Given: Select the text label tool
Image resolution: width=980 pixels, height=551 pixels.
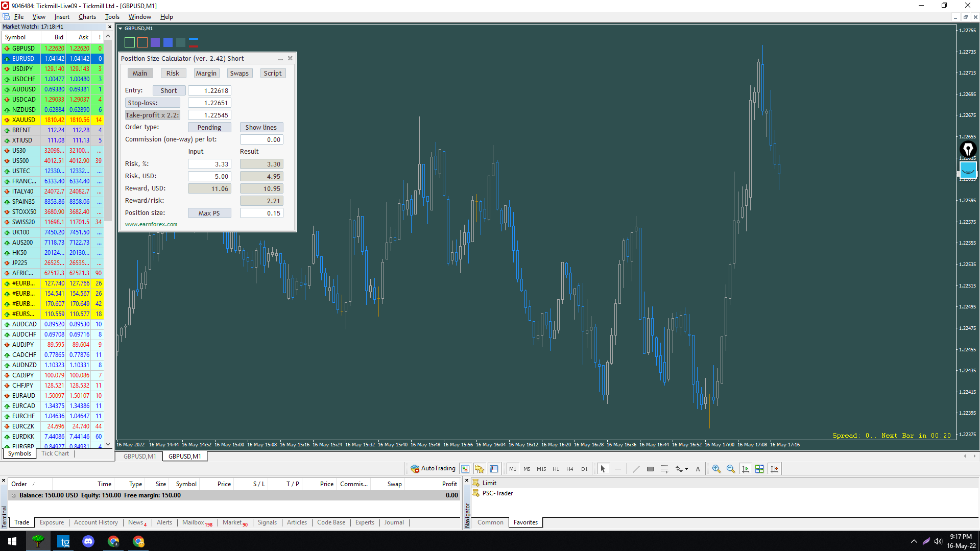Looking at the screenshot, I should tap(698, 468).
